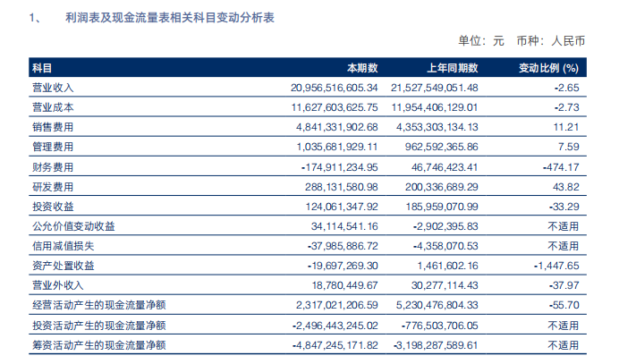Image resolution: width=619 pixels, height=364 pixels.
Task: Click the 销售费用 row label
Action: pyautogui.click(x=53, y=127)
